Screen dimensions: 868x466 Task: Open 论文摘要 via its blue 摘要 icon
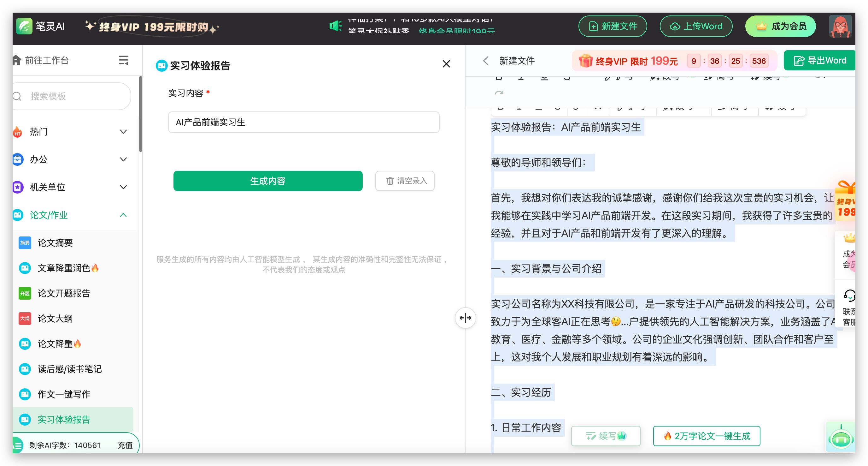click(25, 243)
